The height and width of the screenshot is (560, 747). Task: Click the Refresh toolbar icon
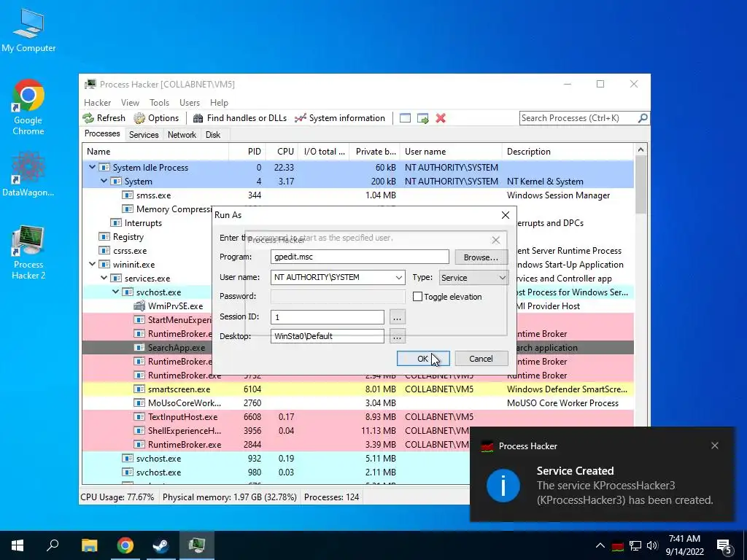coord(104,118)
